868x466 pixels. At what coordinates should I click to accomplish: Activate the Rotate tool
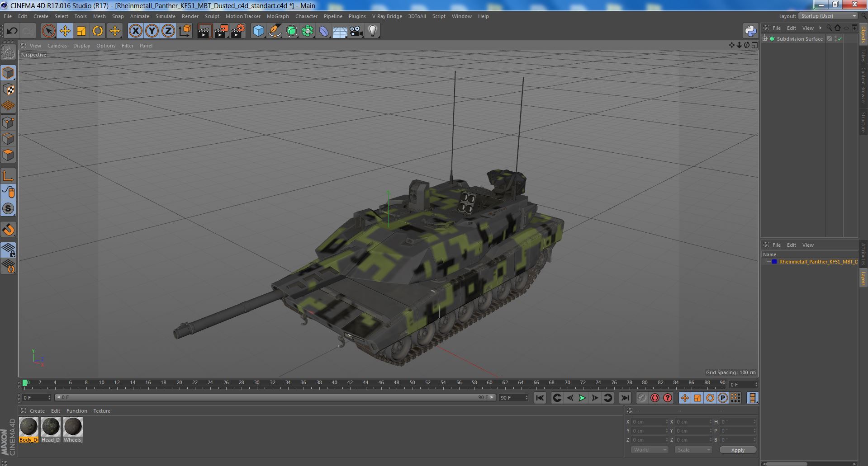tap(98, 31)
